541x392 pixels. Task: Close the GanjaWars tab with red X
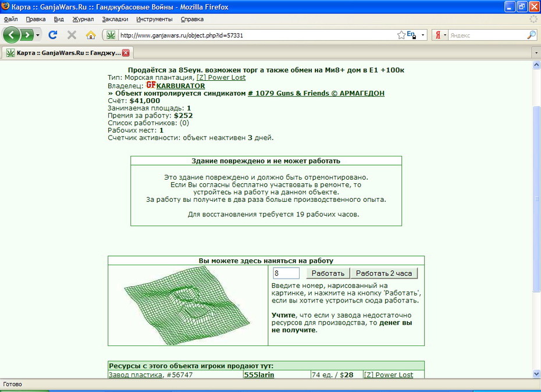(126, 53)
